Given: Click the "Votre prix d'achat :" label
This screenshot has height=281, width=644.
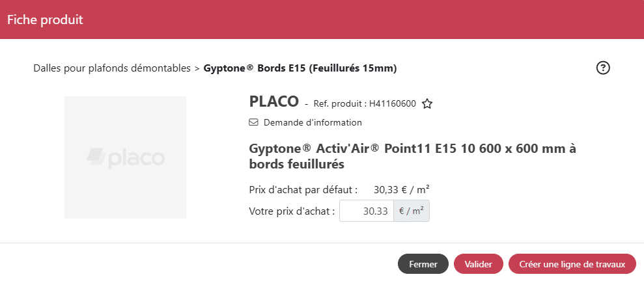Looking at the screenshot, I should click(x=292, y=211).
